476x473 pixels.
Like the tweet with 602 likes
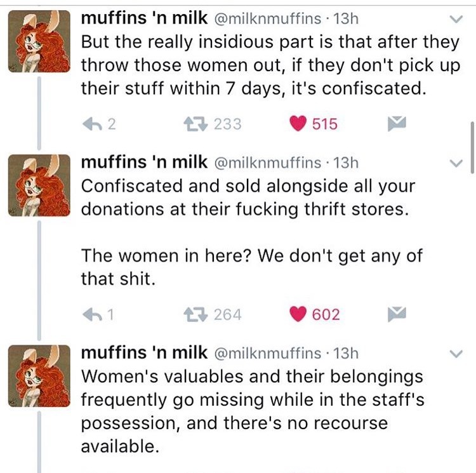pyautogui.click(x=298, y=314)
